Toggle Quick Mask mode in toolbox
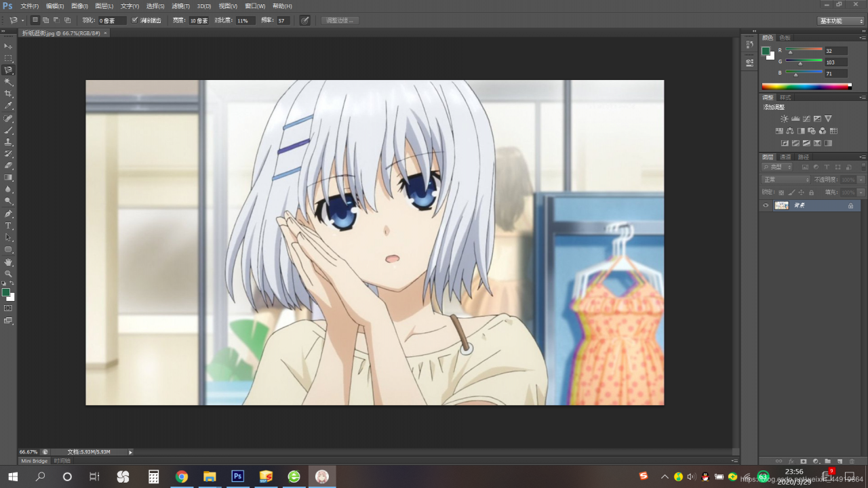This screenshot has width=868, height=488. tap(8, 308)
